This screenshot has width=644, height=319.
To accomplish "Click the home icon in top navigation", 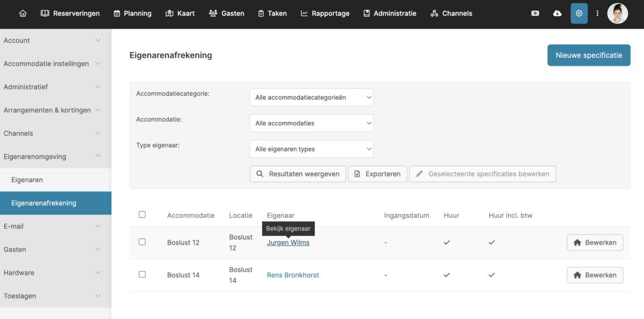I will click(x=23, y=13).
